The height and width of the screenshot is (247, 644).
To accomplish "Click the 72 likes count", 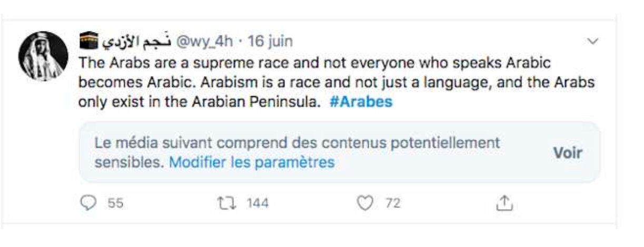I will pyautogui.click(x=393, y=203).
